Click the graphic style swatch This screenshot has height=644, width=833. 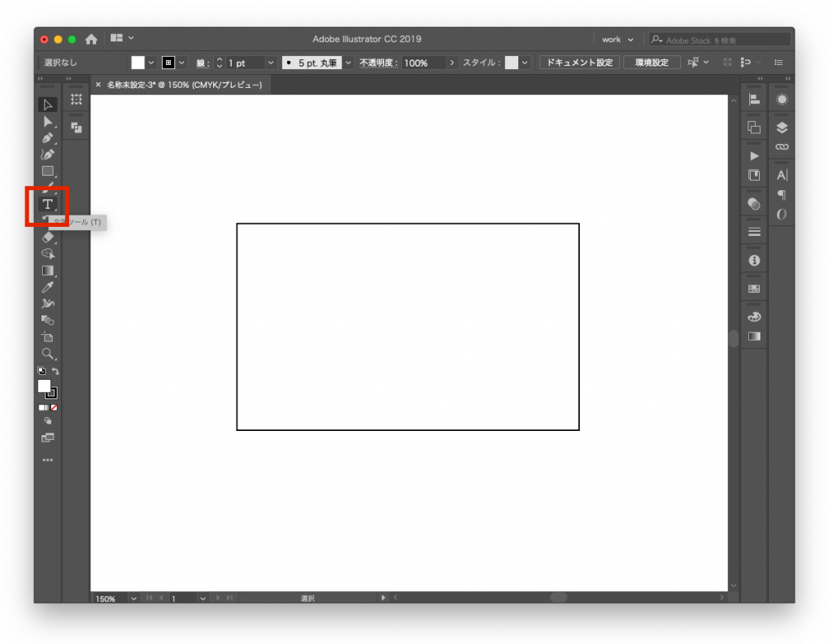tap(512, 63)
